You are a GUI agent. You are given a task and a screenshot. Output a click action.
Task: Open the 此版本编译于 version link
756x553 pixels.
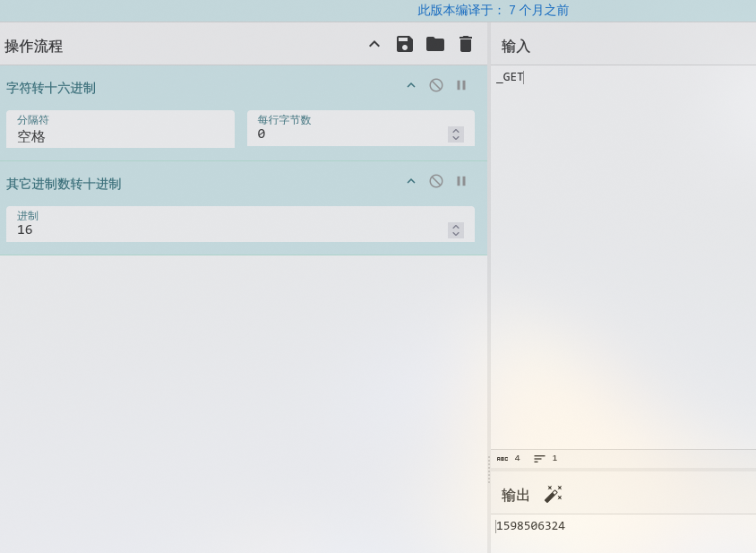tap(493, 10)
